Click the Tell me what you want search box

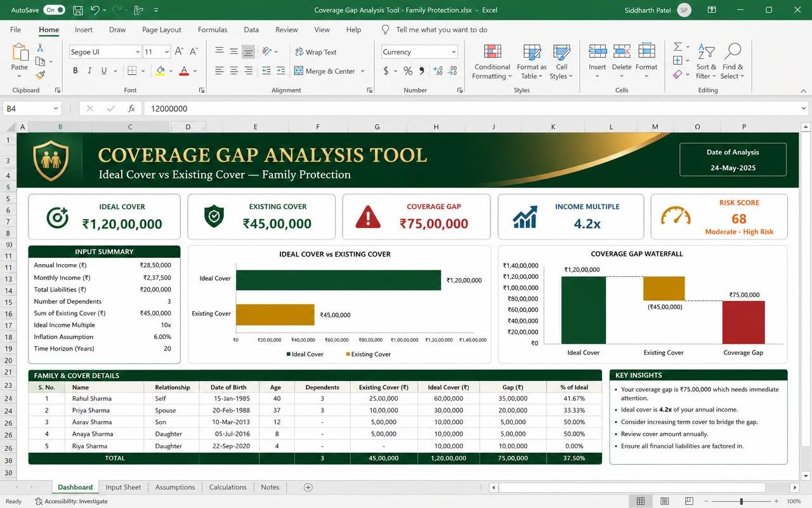(x=435, y=30)
